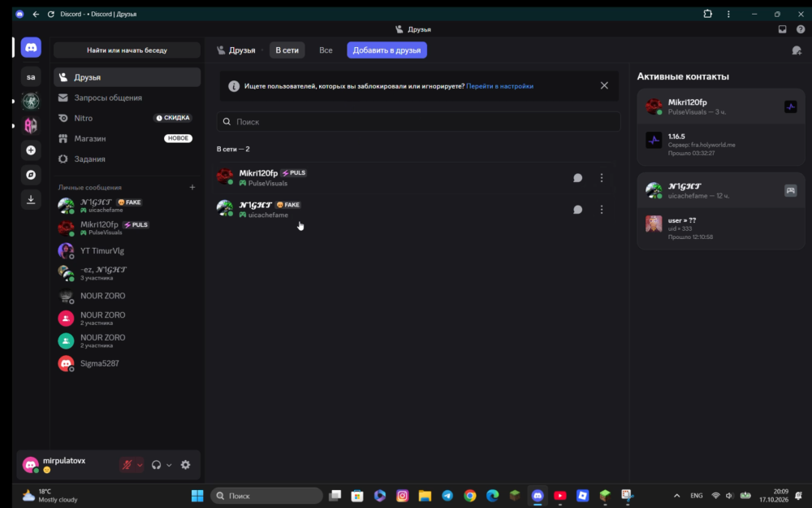Viewport: 812px width, 508px height.
Task: Open more options for N1GHT friend row
Action: pyautogui.click(x=601, y=210)
